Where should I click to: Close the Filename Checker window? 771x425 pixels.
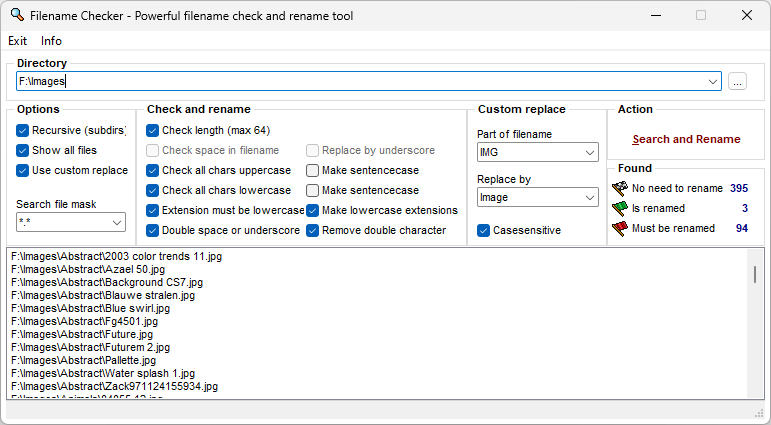click(x=746, y=15)
